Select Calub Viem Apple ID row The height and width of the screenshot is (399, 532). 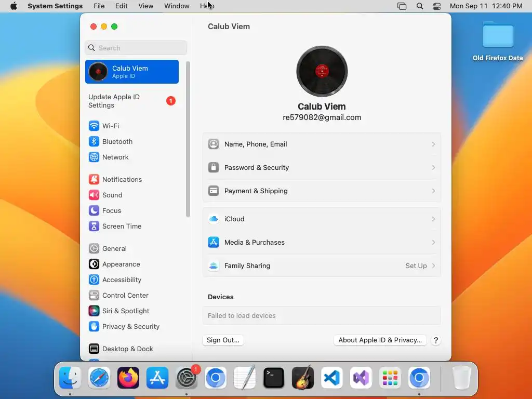pyautogui.click(x=132, y=72)
